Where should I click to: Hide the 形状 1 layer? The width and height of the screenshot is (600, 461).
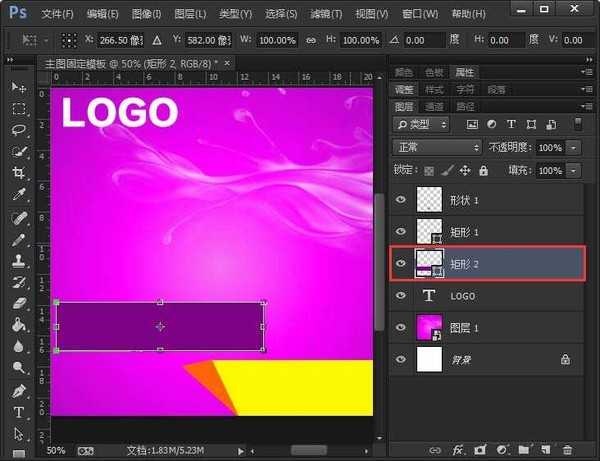pyautogui.click(x=402, y=200)
